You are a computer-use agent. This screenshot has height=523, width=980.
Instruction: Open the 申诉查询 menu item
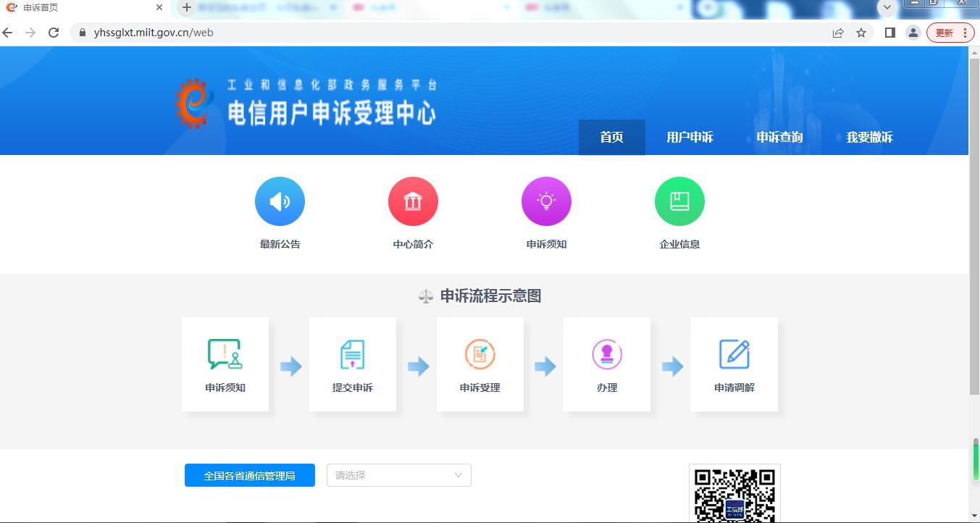coord(779,137)
